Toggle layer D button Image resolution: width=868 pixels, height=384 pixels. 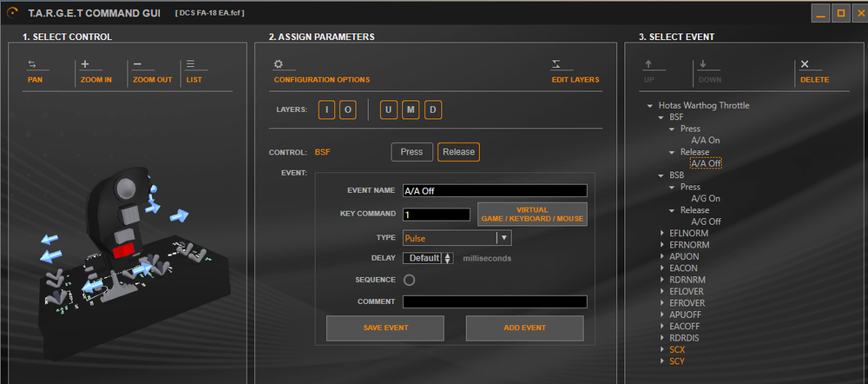(433, 109)
